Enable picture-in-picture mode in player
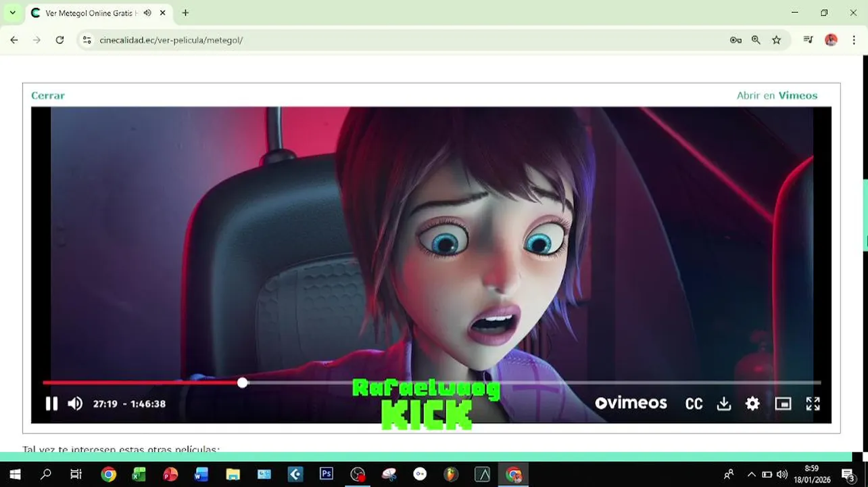This screenshot has width=868, height=487. [x=783, y=404]
